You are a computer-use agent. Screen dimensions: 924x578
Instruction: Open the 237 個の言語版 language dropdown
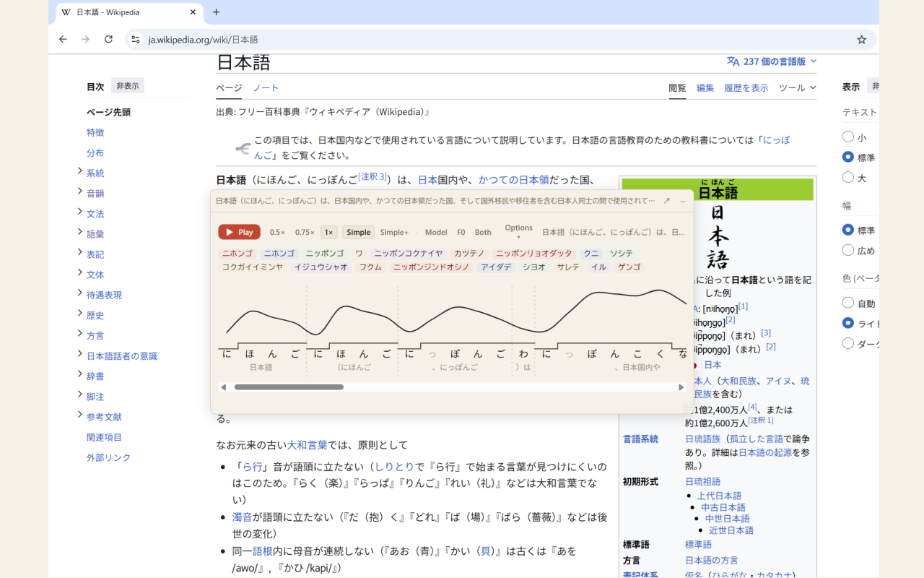[780, 61]
